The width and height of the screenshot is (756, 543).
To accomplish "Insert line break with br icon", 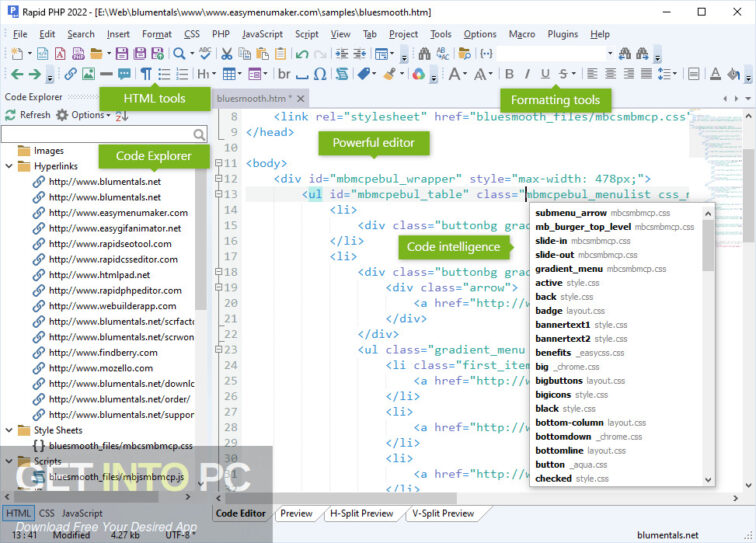I will (x=284, y=74).
